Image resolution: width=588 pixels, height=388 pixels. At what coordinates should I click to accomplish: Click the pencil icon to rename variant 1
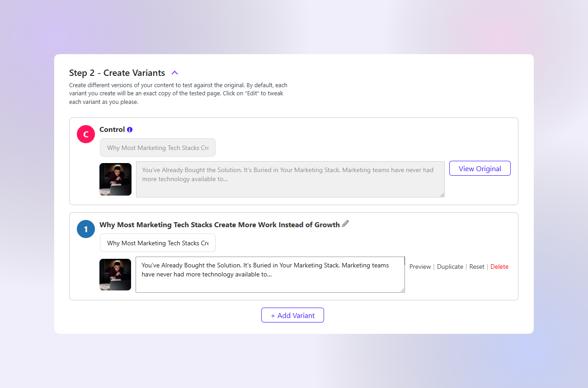click(345, 224)
